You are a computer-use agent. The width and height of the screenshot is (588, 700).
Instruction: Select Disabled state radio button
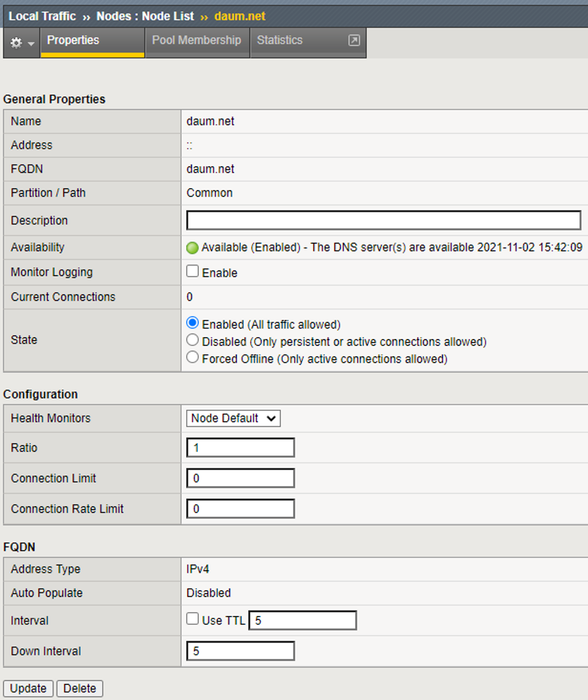(x=192, y=340)
